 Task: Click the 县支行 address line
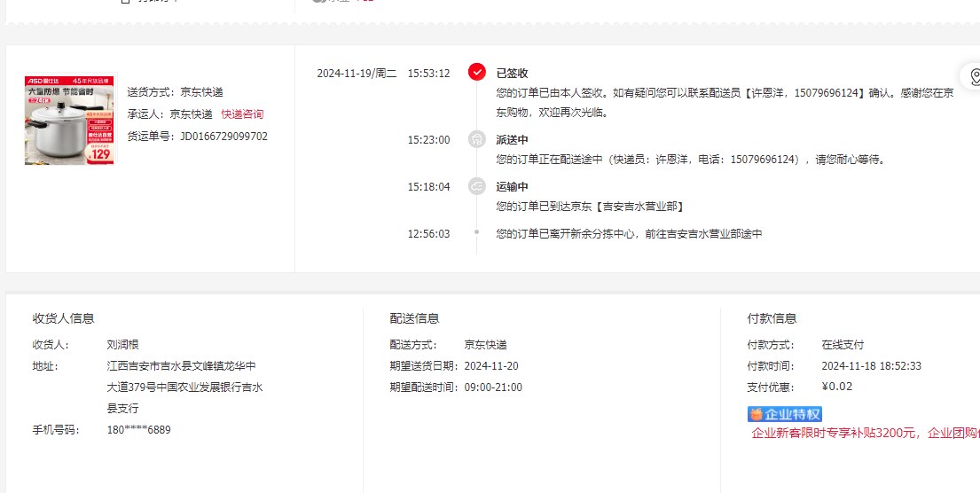pos(122,409)
